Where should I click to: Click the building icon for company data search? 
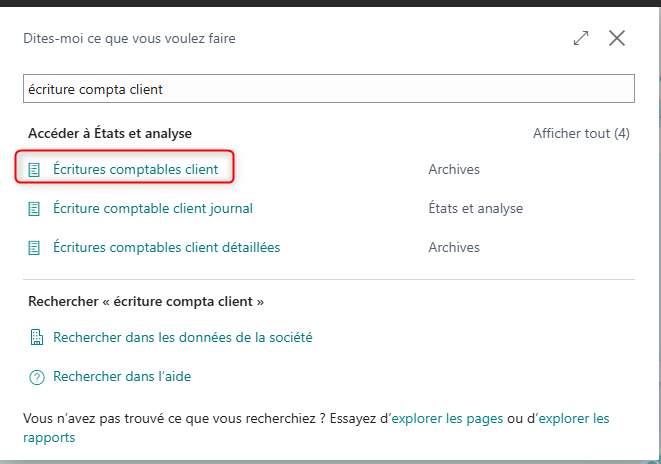pos(37,338)
